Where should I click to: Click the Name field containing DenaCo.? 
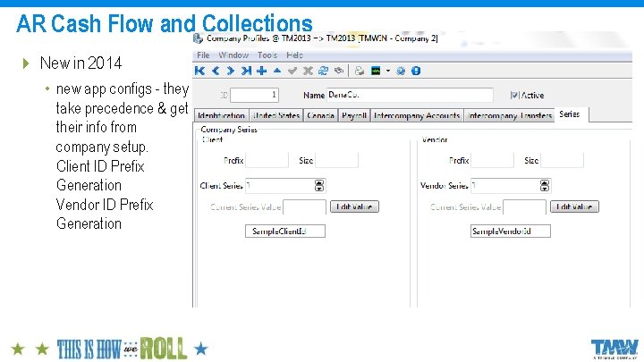[410, 96]
